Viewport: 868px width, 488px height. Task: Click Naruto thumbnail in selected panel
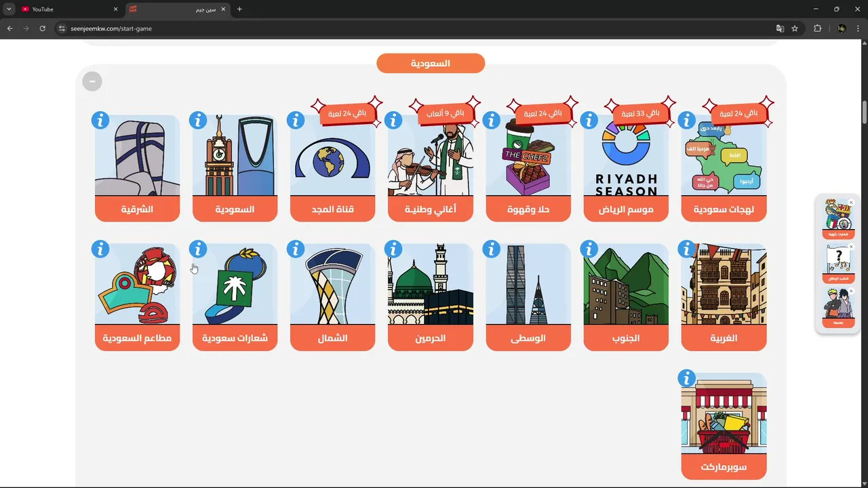pyautogui.click(x=839, y=304)
